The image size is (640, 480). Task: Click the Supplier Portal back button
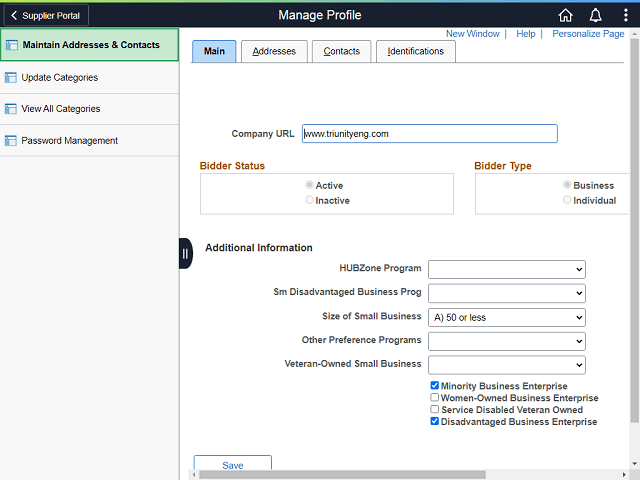[x=46, y=16]
